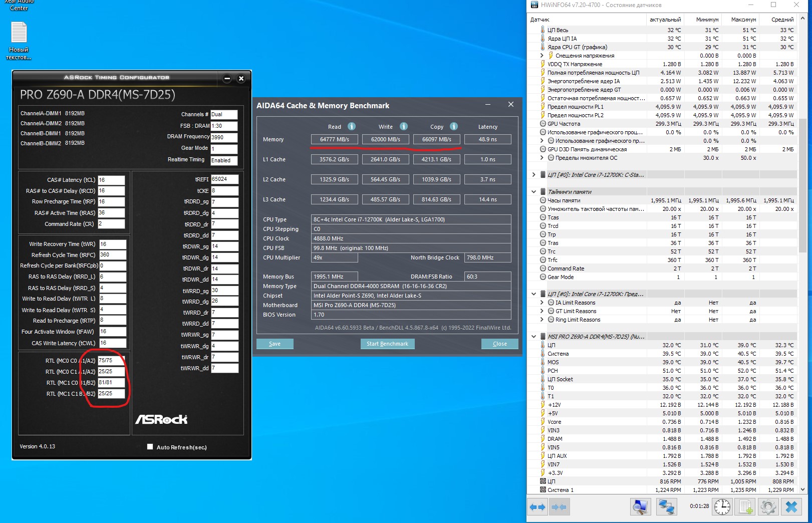The height and width of the screenshot is (523, 812).
Task: Click CAS# Latency (tCL) value field
Action: point(111,180)
